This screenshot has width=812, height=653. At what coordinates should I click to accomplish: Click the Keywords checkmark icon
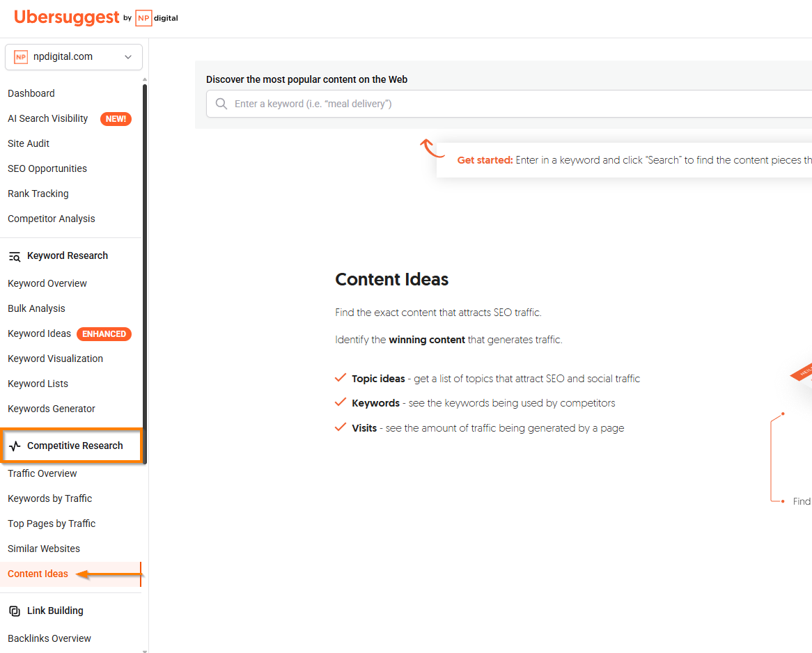[x=341, y=402]
